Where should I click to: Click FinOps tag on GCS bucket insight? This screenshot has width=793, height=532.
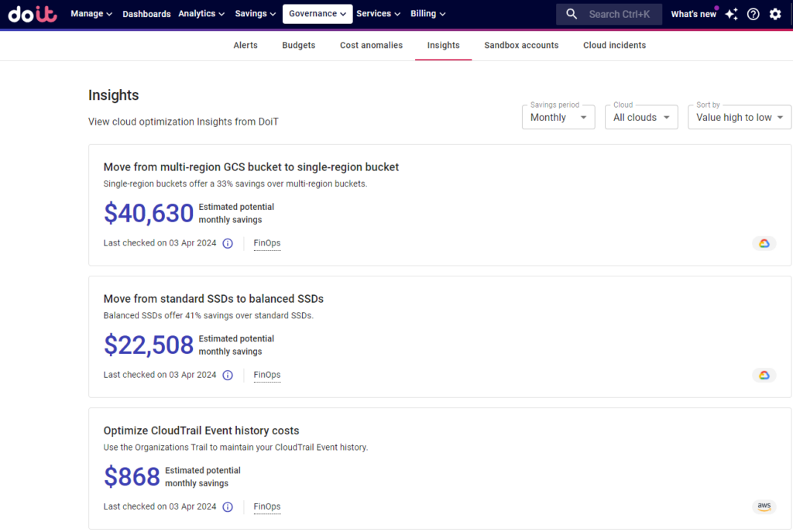(267, 243)
